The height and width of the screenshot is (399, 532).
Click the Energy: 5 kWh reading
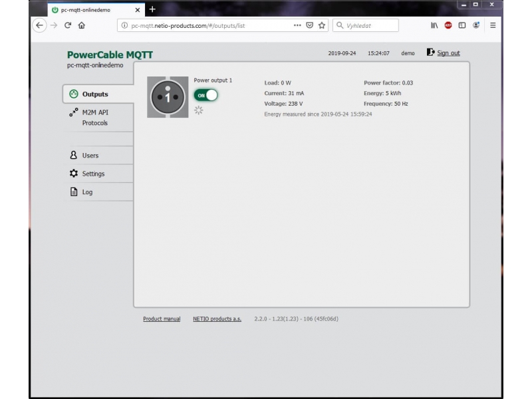(382, 93)
